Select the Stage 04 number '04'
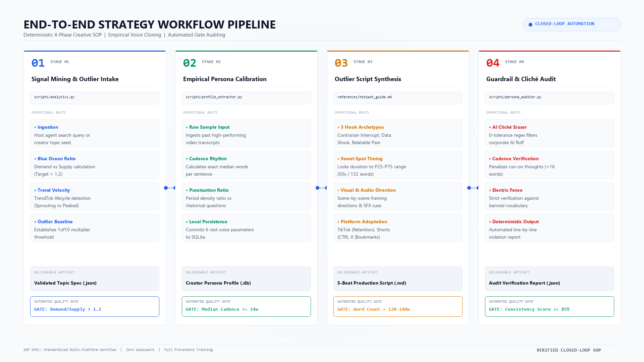Image resolution: width=644 pixels, height=362 pixels. click(493, 63)
